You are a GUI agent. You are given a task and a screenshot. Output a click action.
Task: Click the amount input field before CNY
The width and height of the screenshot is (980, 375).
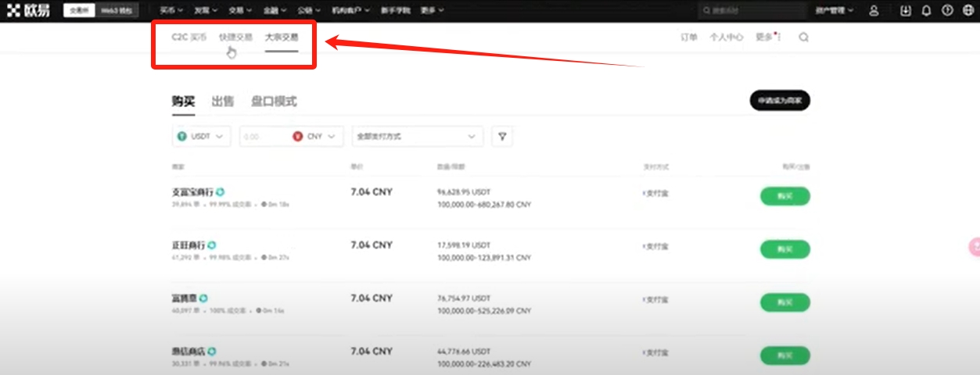(x=264, y=136)
